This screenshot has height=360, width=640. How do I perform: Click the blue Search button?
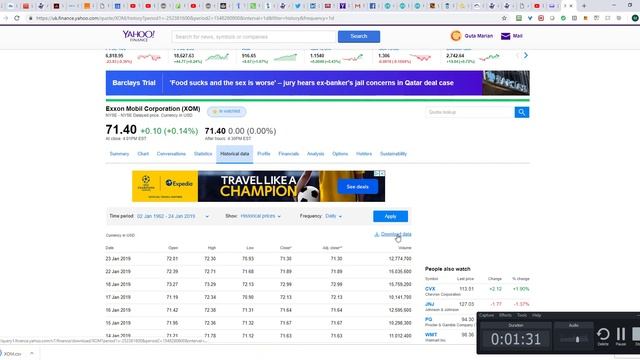click(x=359, y=36)
